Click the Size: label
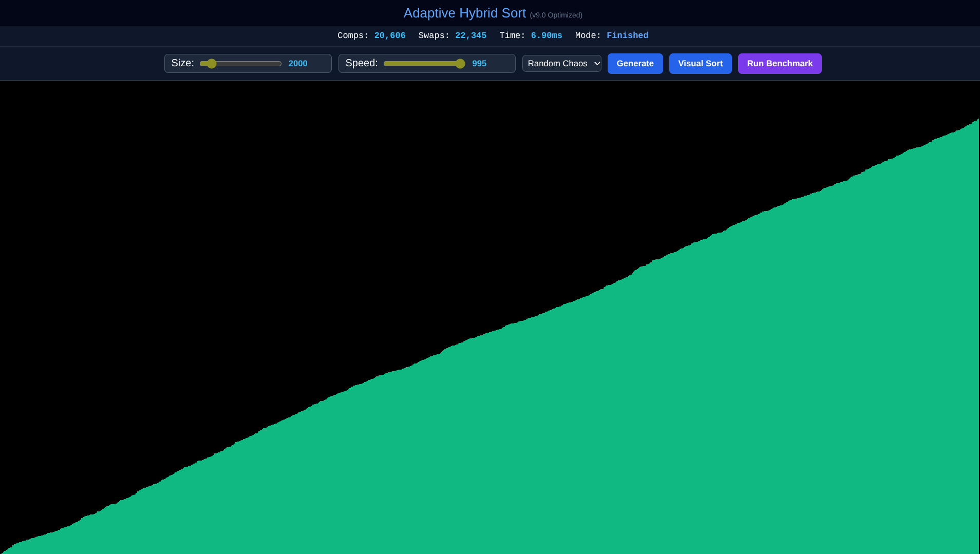 [183, 63]
